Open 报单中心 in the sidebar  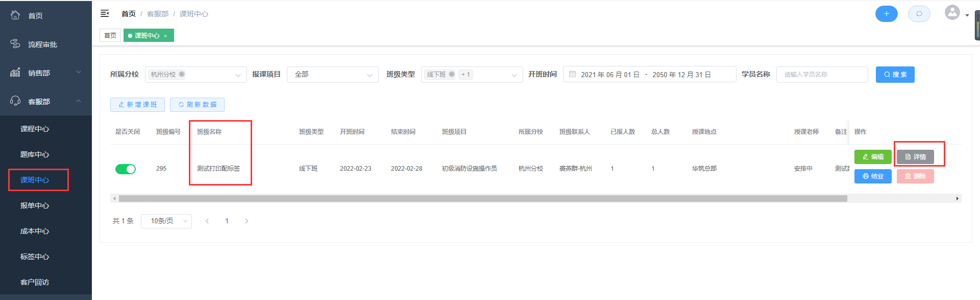[35, 205]
